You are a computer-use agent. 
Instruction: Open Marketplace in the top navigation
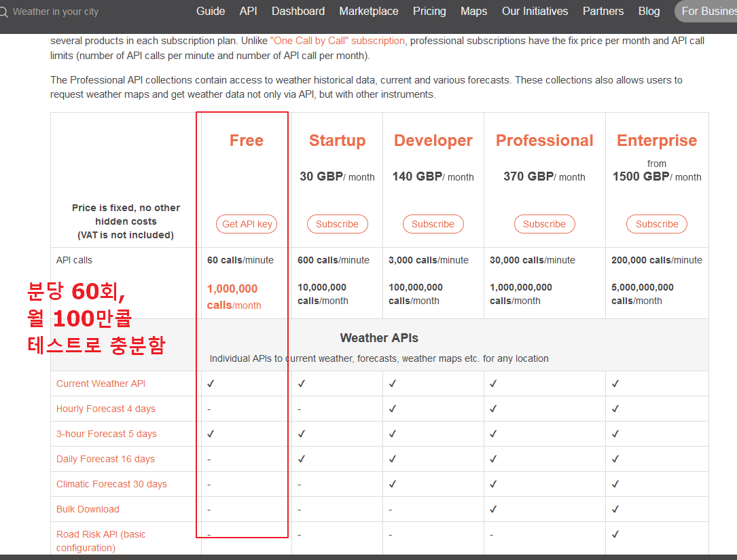tap(368, 12)
